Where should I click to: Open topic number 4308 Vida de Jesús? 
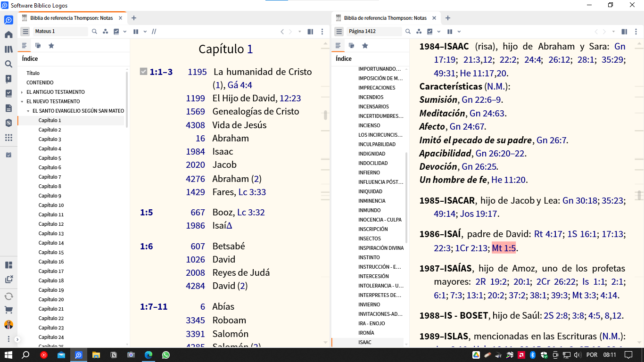196,125
